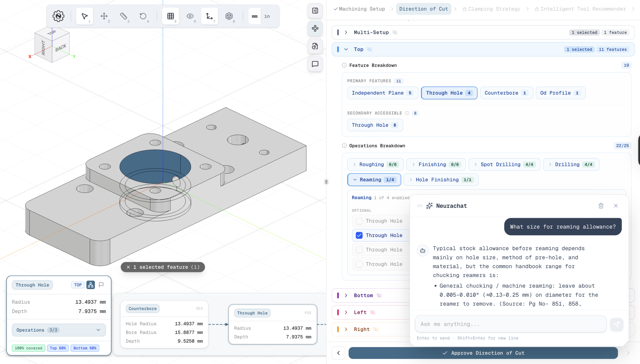Expand the Roughing 6/6 operations group

pyautogui.click(x=375, y=164)
